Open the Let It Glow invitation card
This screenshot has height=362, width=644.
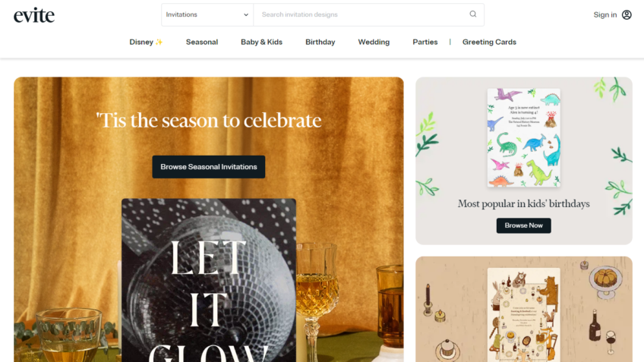[209, 280]
